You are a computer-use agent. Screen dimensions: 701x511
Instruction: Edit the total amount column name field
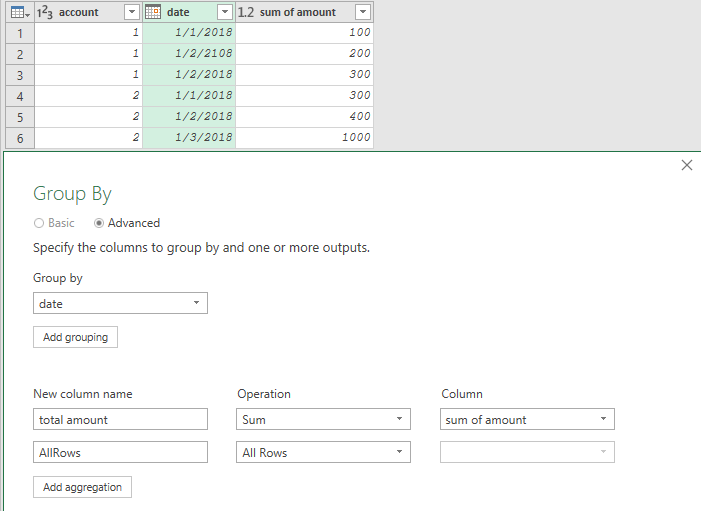(x=120, y=419)
